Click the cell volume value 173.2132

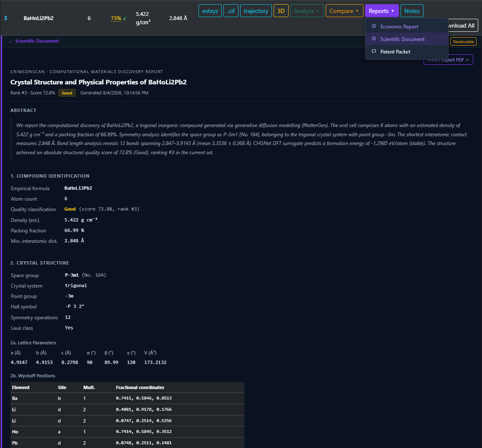[x=155, y=362]
